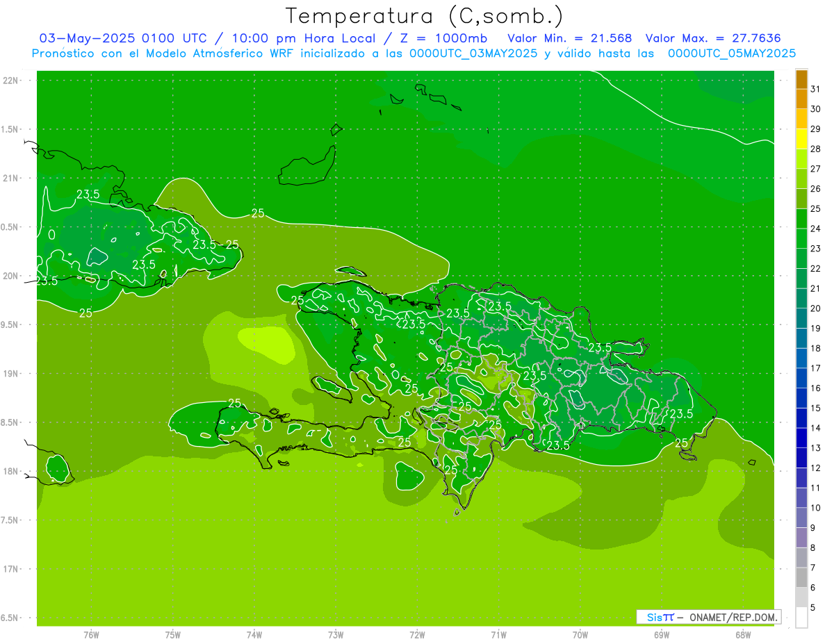The height and width of the screenshot is (644, 834).
Task: Select the dark blue swatch between 12 and 13
Action: (801, 458)
